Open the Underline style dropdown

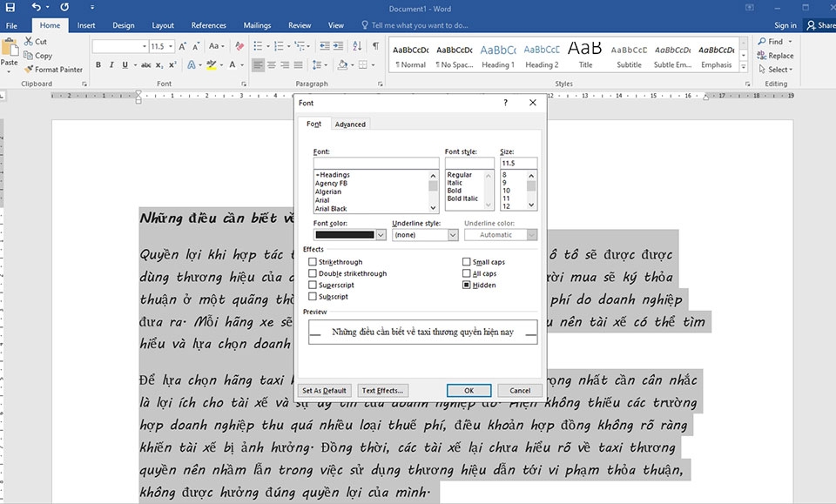coord(453,235)
